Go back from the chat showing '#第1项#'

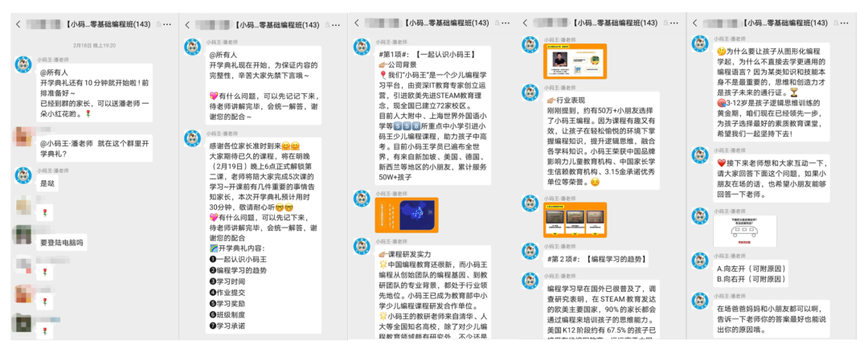[361, 24]
